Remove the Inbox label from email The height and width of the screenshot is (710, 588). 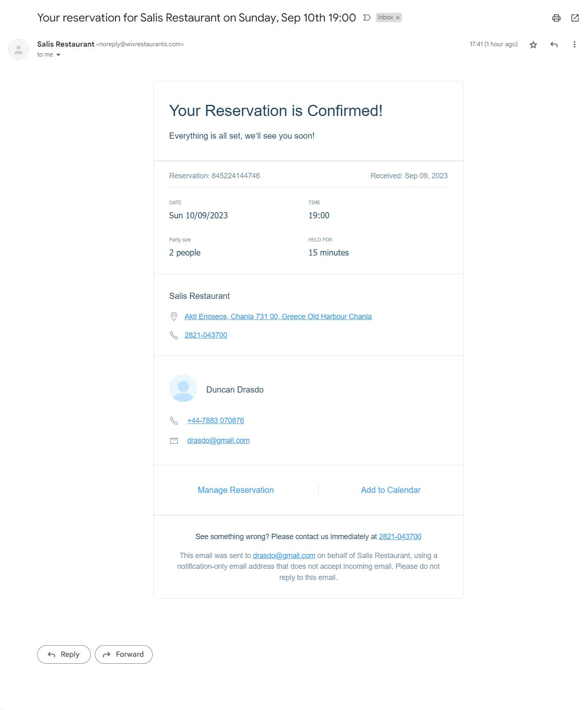398,18
